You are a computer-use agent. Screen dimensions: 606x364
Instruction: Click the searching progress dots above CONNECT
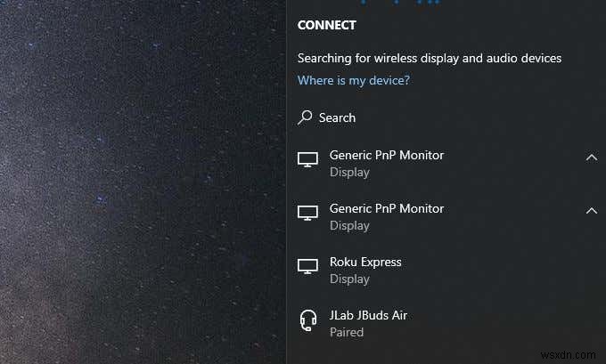[x=400, y=3]
